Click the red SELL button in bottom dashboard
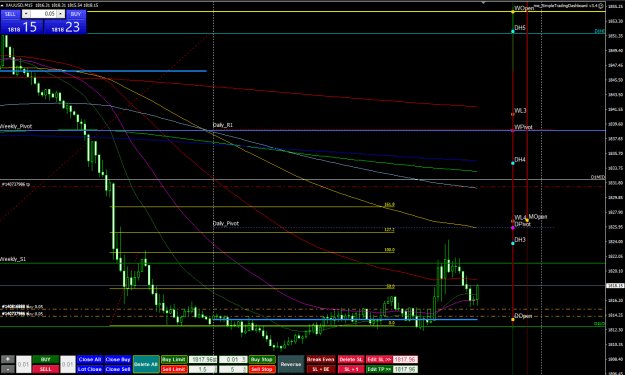625x375 pixels. (45, 369)
